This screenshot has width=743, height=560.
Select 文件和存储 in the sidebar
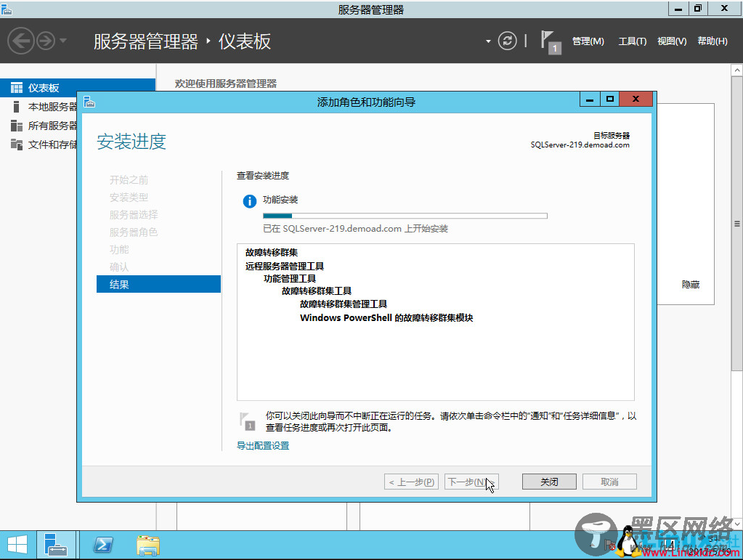point(52,145)
